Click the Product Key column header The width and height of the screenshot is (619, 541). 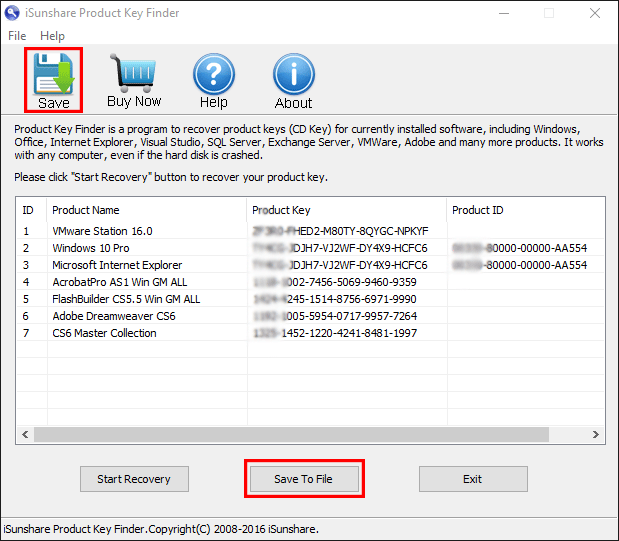(346, 210)
